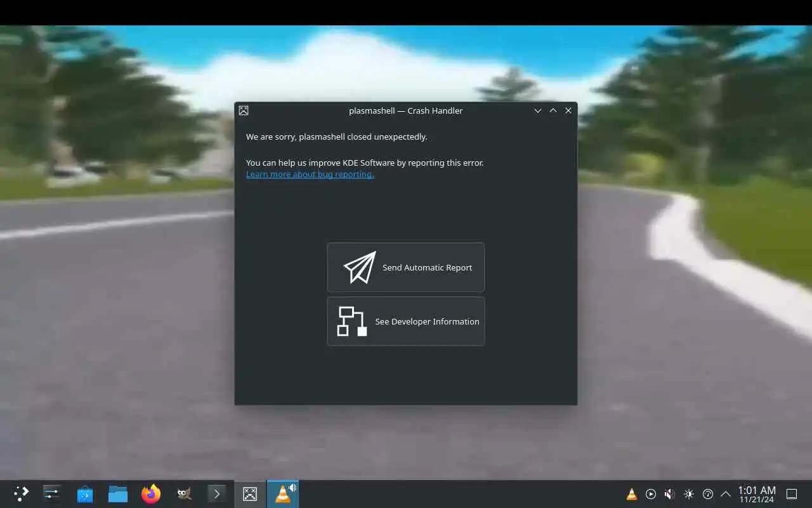
Task: Minimize the Crash Handler dialog
Action: tap(538, 110)
